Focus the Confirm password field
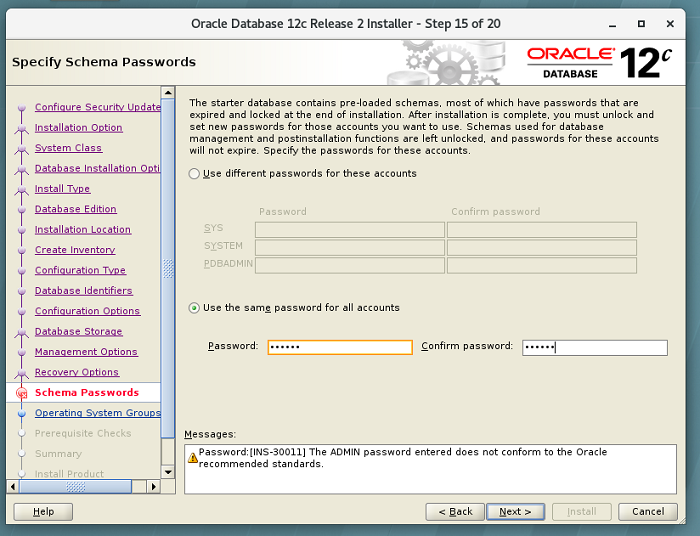Image resolution: width=700 pixels, height=536 pixels. tap(594, 347)
